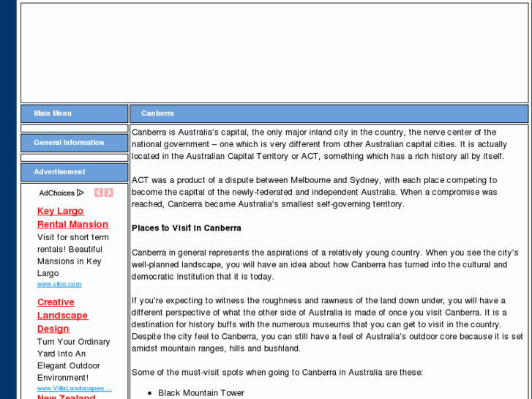Screen dimensions: 532x399
Task: Click the paragraph starting 'Canberra is Australia's capital'
Action: tap(319, 144)
